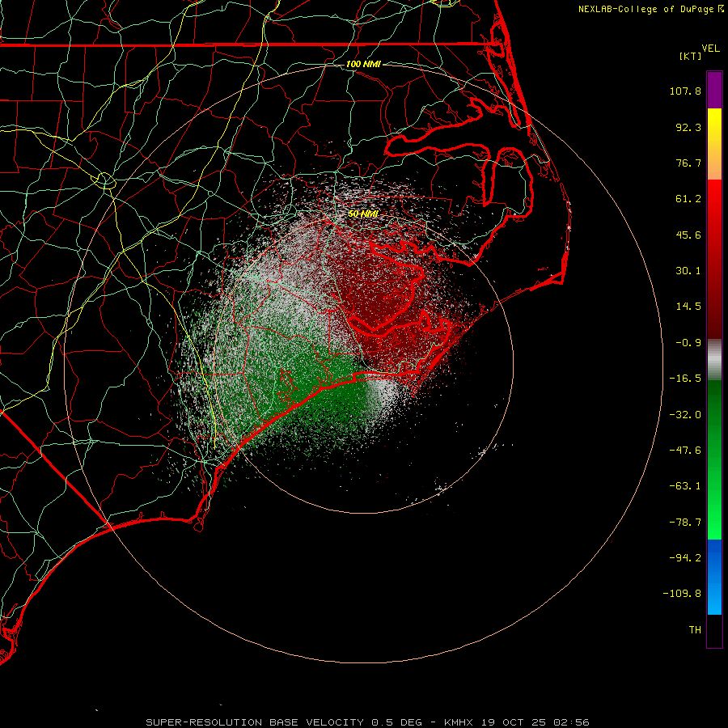Click the 107.8 velocity scale value

[685, 91]
